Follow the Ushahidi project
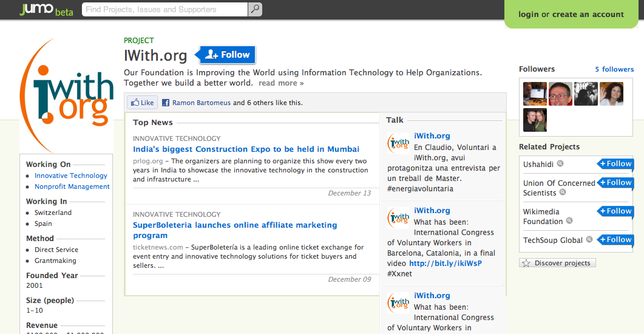The width and height of the screenshot is (644, 334). click(x=615, y=164)
